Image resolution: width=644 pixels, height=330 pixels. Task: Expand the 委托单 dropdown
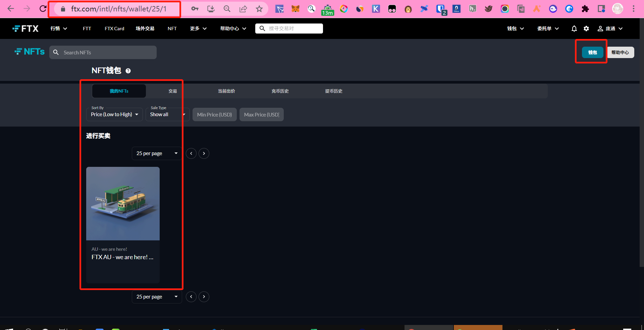tap(548, 29)
